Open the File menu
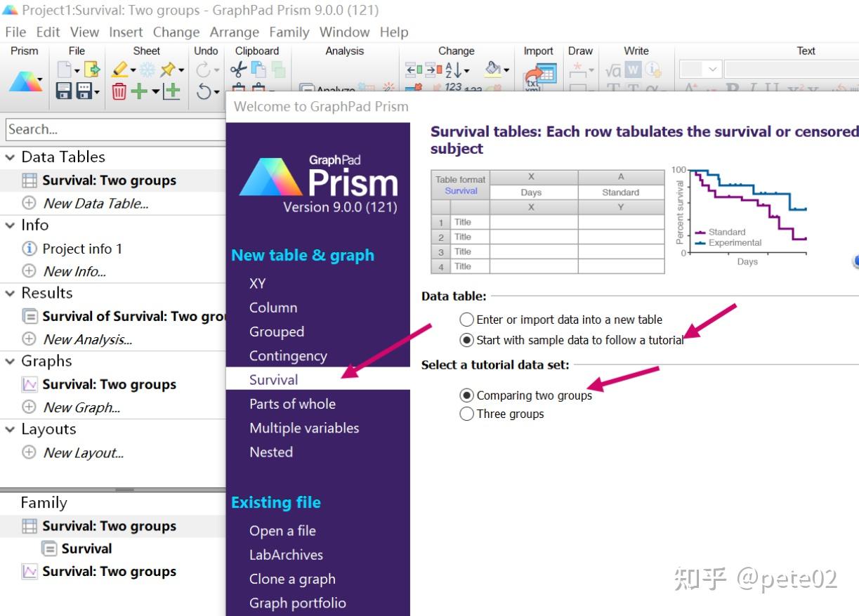 click(15, 32)
